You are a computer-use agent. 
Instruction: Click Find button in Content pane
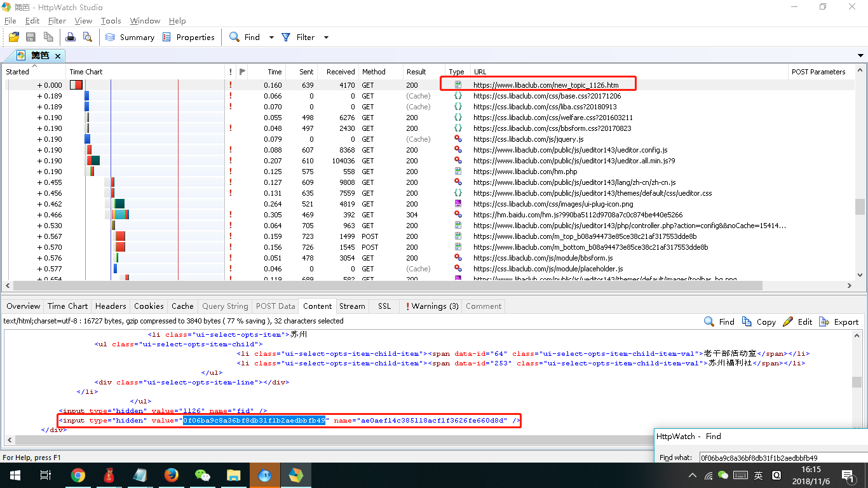click(x=719, y=322)
